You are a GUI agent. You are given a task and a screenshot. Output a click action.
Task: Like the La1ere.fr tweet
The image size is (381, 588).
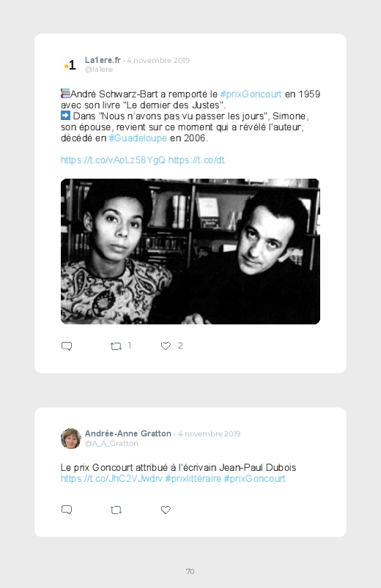(x=166, y=346)
